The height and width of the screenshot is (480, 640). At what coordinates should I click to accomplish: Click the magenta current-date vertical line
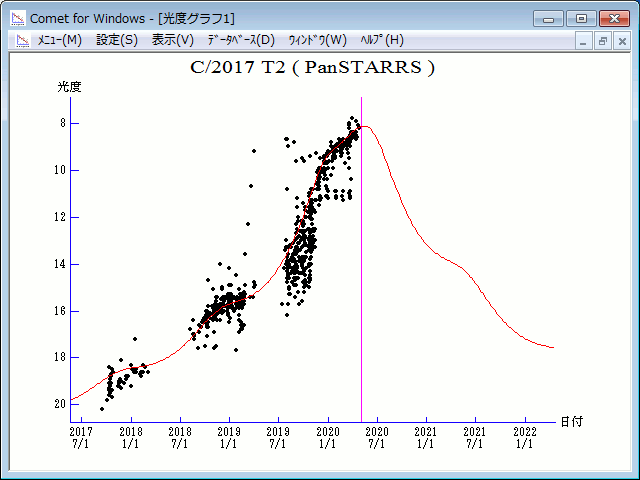(361, 260)
